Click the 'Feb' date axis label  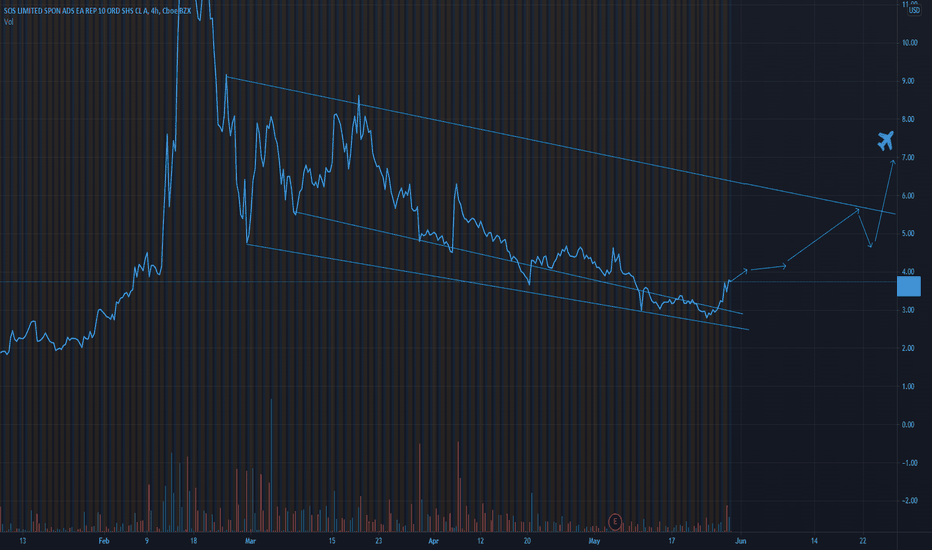104,541
